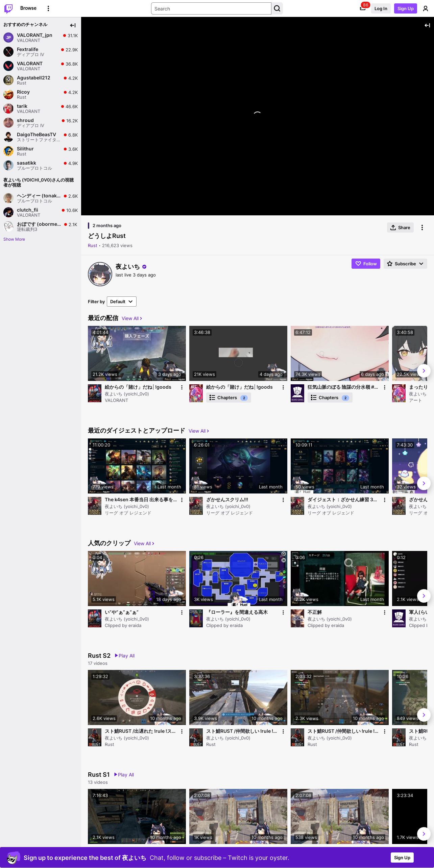The width and height of the screenshot is (434, 868).
Task: Open the notifications inbox with 86 badge
Action: click(x=363, y=8)
